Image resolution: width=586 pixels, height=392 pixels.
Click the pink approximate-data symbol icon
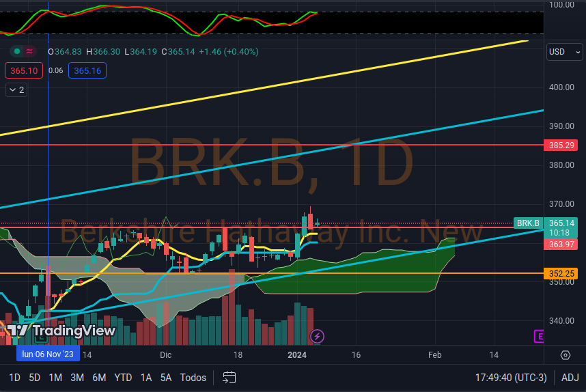(29, 51)
